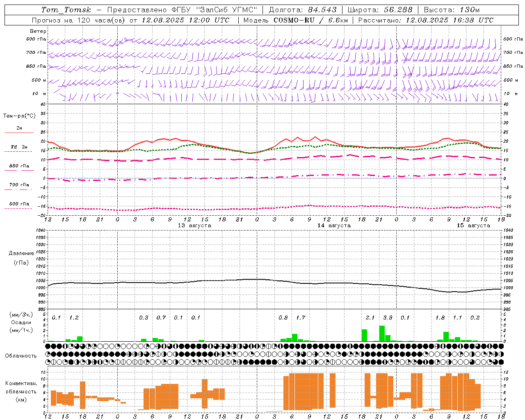
Task: Click the '13 августа' date label
Action: 194,225
